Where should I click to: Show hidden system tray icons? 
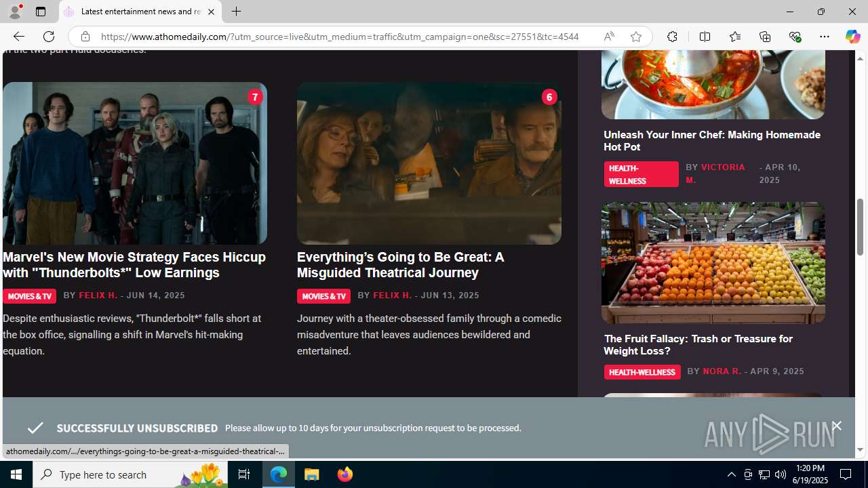(731, 474)
